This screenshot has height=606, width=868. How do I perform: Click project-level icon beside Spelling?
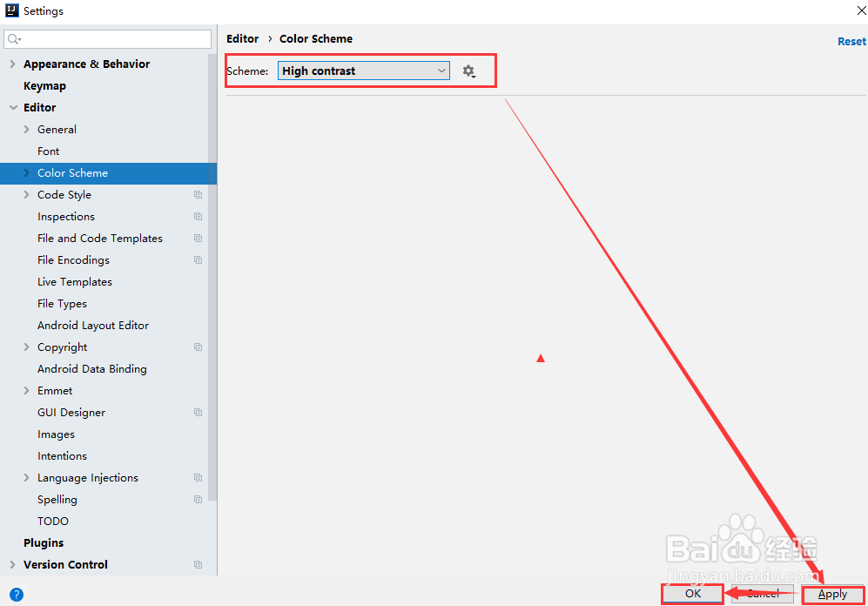(198, 499)
